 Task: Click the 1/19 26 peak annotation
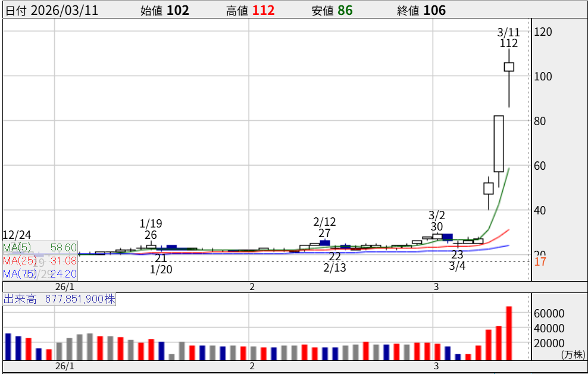point(151,229)
